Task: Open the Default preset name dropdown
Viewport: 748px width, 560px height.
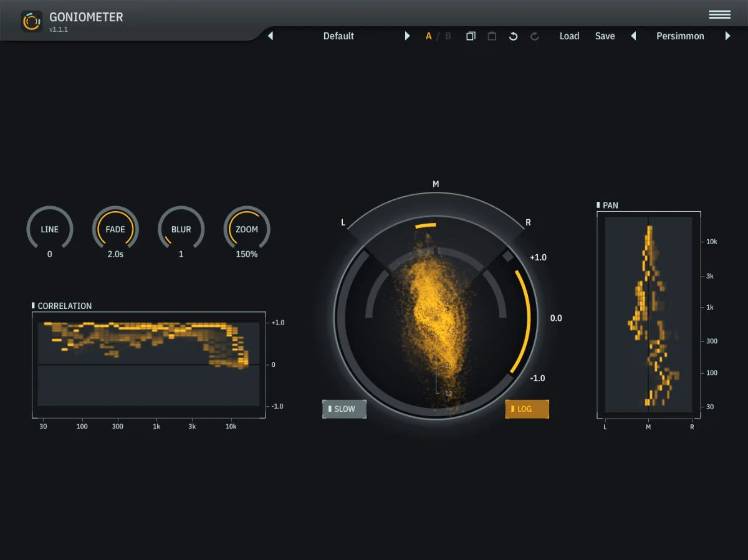Action: (338, 36)
